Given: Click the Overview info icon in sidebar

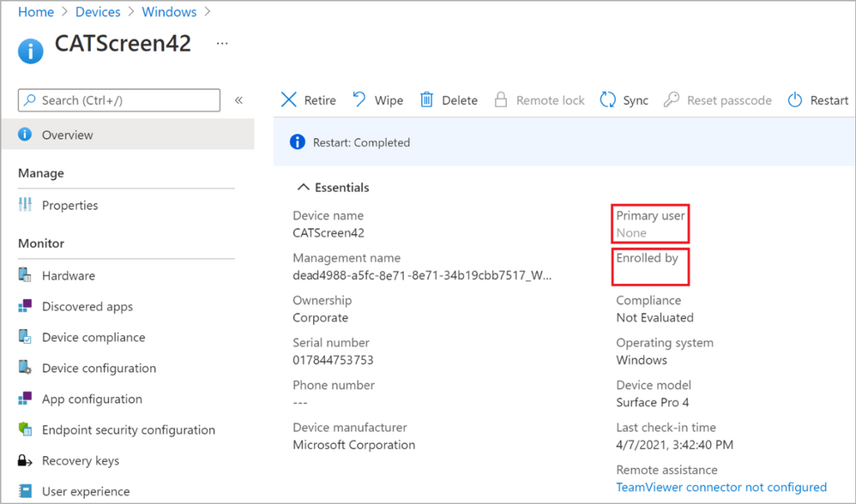Looking at the screenshot, I should pos(25,135).
